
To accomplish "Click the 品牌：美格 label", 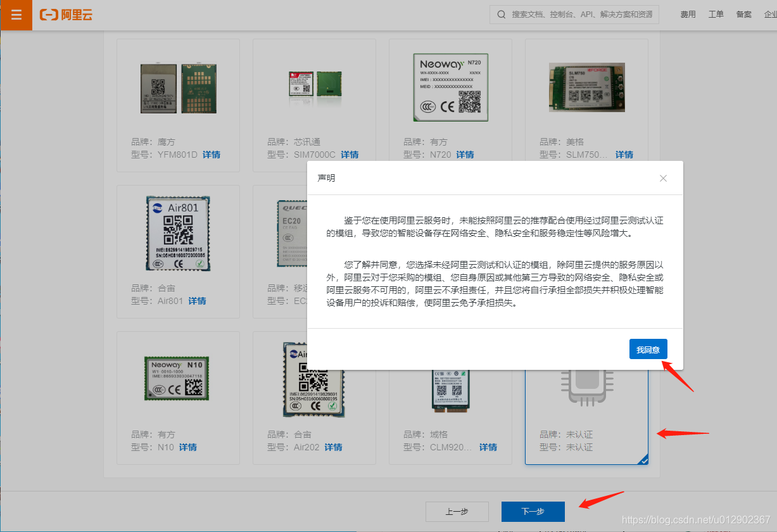I will [562, 142].
